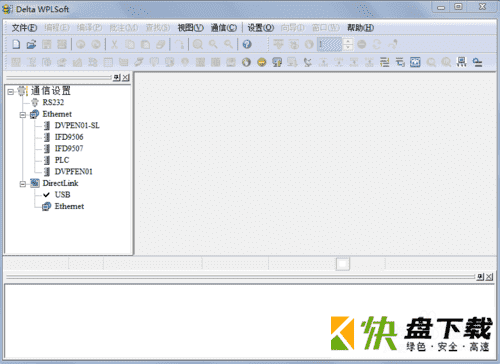Screen dimensions: 500x364
Task: Click the blue framed picture icon
Action: pyautogui.click(x=415, y=62)
